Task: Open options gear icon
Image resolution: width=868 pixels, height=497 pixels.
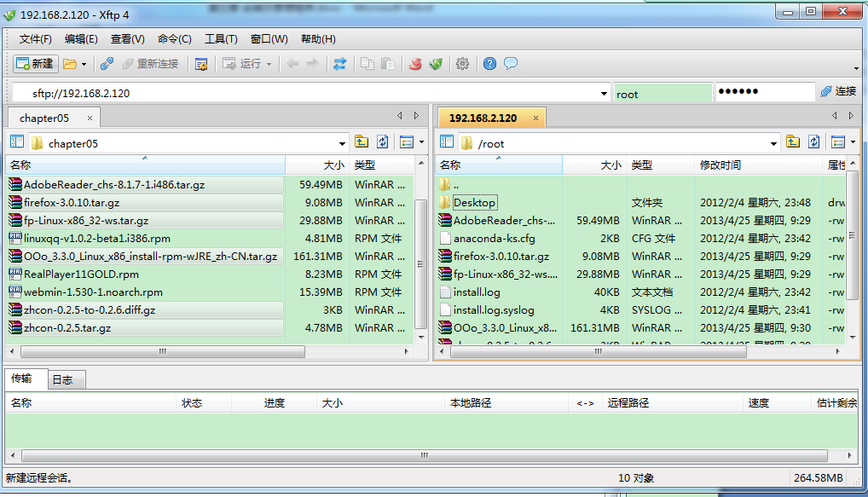Action: tap(463, 64)
